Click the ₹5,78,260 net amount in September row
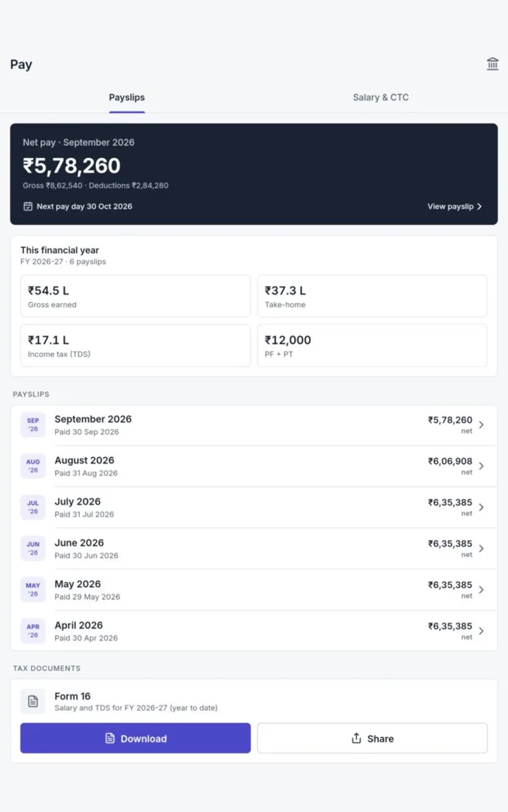508x812 pixels. coord(450,420)
